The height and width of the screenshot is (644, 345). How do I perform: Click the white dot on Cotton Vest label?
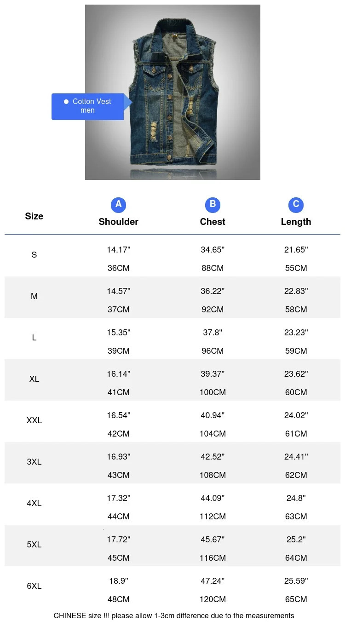pyautogui.click(x=66, y=102)
